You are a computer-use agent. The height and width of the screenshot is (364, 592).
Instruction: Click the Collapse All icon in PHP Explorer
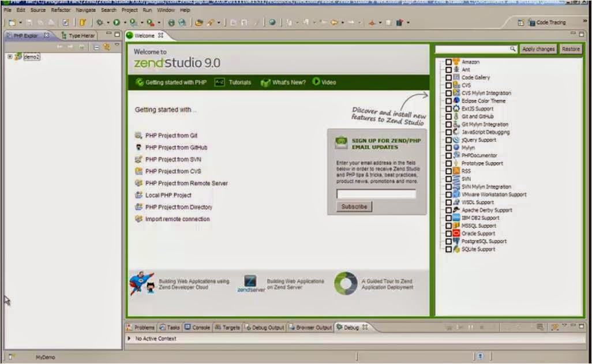tap(96, 47)
